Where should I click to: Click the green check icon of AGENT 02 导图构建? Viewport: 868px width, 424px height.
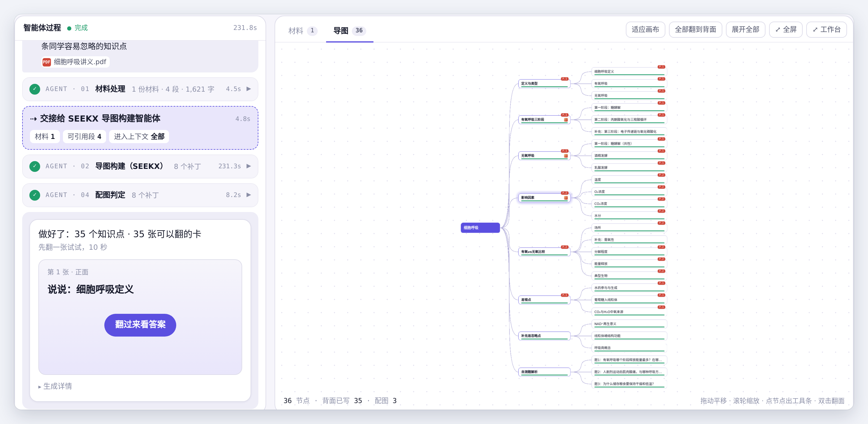click(x=35, y=166)
